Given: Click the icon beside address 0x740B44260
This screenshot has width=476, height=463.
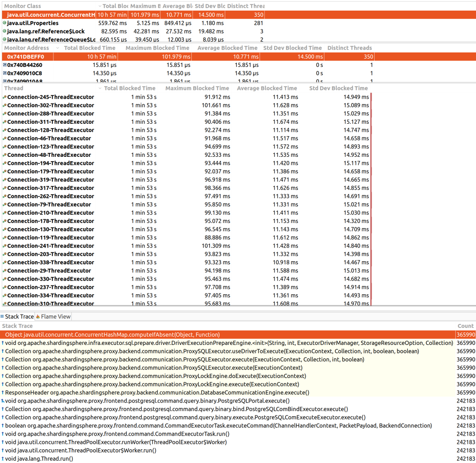Looking at the screenshot, I should (x=4, y=65).
